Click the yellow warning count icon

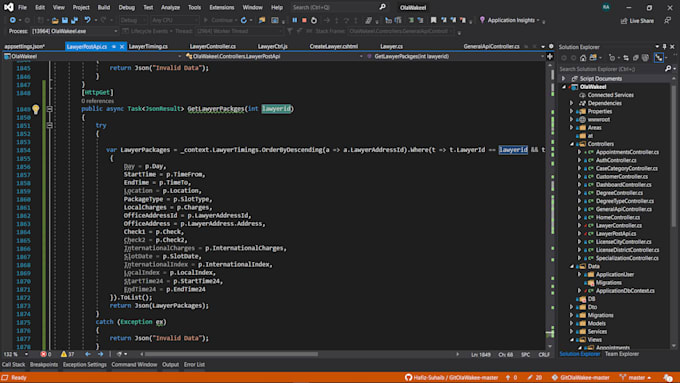64,354
